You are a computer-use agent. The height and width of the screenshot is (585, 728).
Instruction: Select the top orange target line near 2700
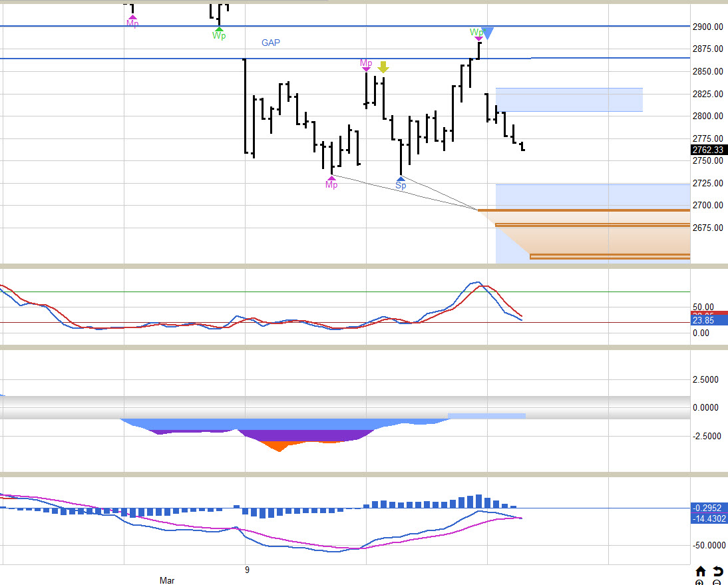tap(584, 210)
